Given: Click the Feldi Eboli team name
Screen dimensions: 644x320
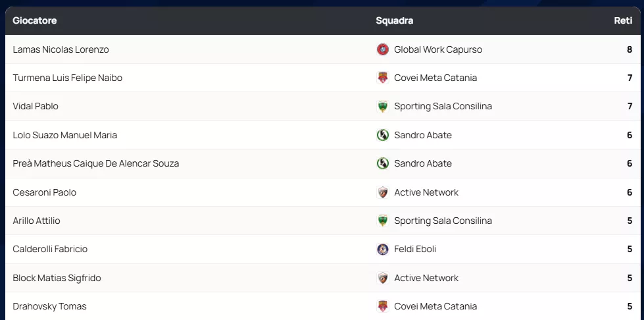Looking at the screenshot, I should pos(415,249).
